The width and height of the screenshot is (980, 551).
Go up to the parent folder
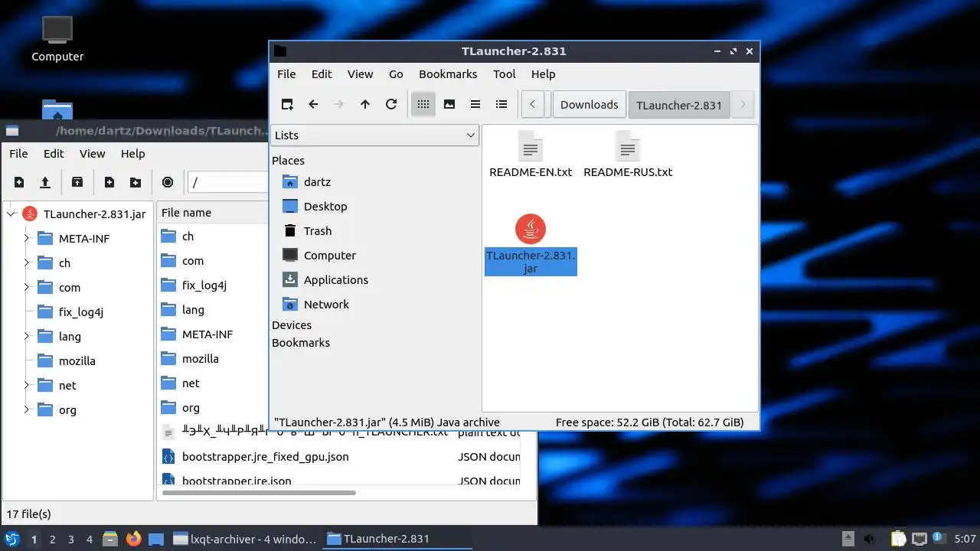(365, 104)
